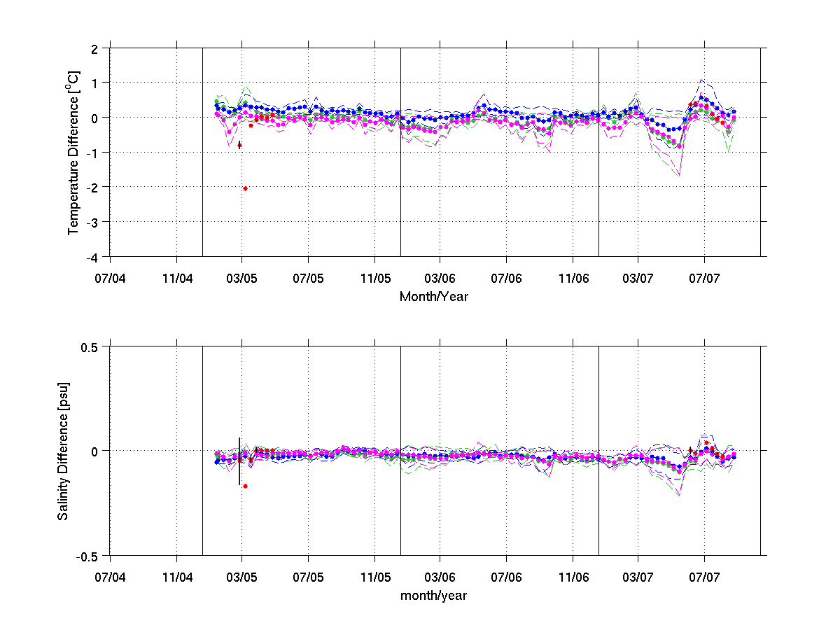The width and height of the screenshot is (840, 630).
Task: Select the "11/04" date tick of the salinity plot
Action: pyautogui.click(x=176, y=577)
